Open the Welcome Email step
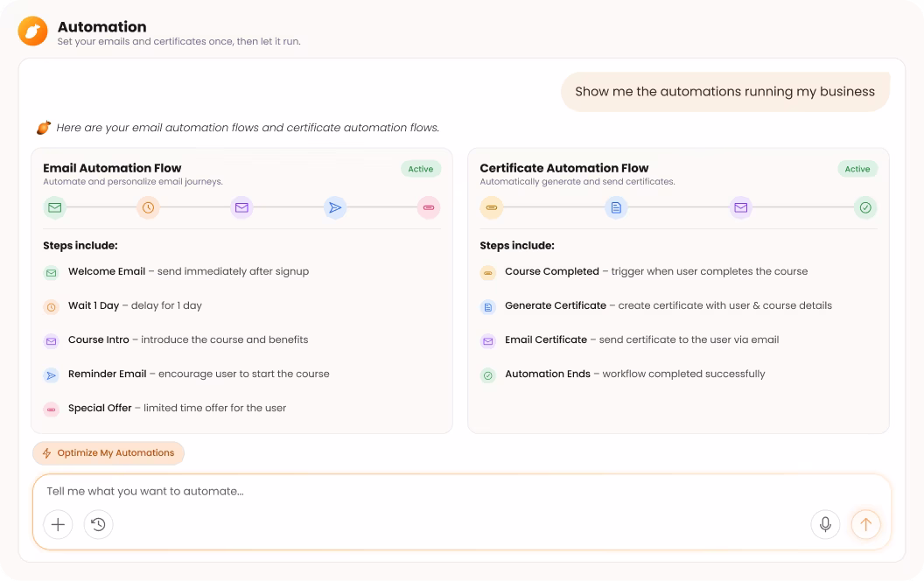The height and width of the screenshot is (581, 924). coord(176,271)
